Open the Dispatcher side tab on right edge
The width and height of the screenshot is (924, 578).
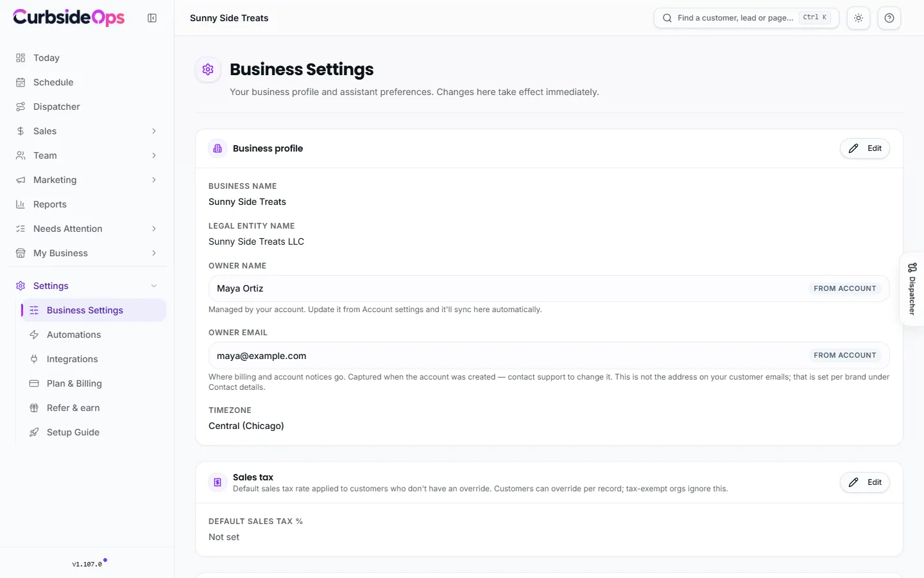(912, 289)
